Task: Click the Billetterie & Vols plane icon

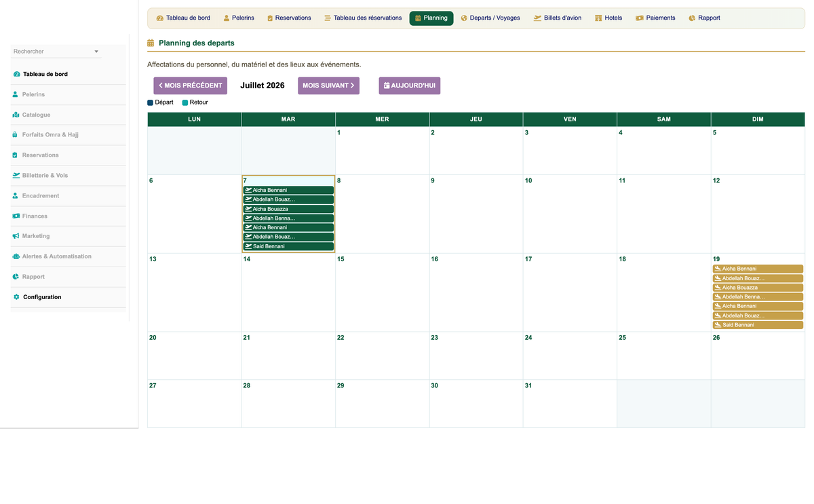Action: [16, 175]
